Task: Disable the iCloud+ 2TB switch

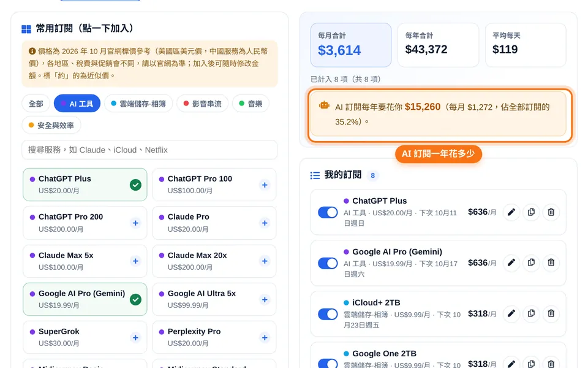Action: pyautogui.click(x=328, y=314)
